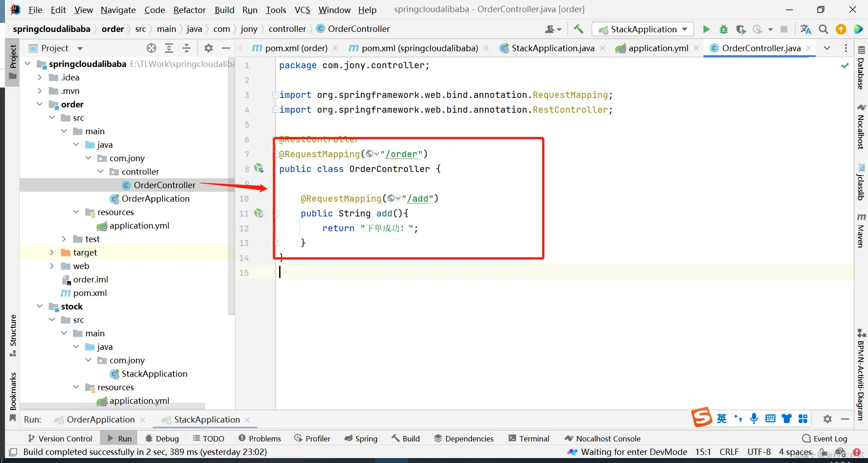Open the Profiler tool window
The height and width of the screenshot is (463, 868).
click(312, 438)
